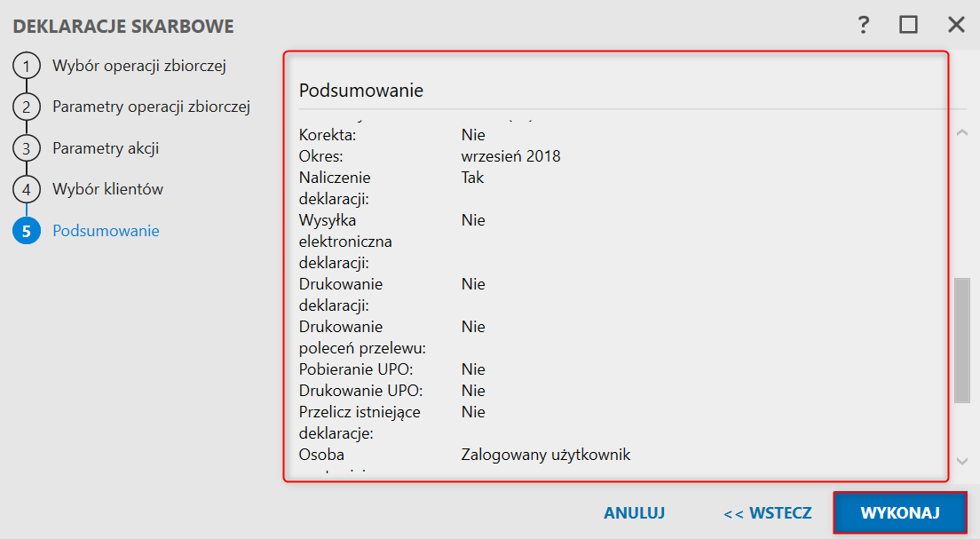
Task: Click the step 3 circle icon
Action: click(27, 148)
